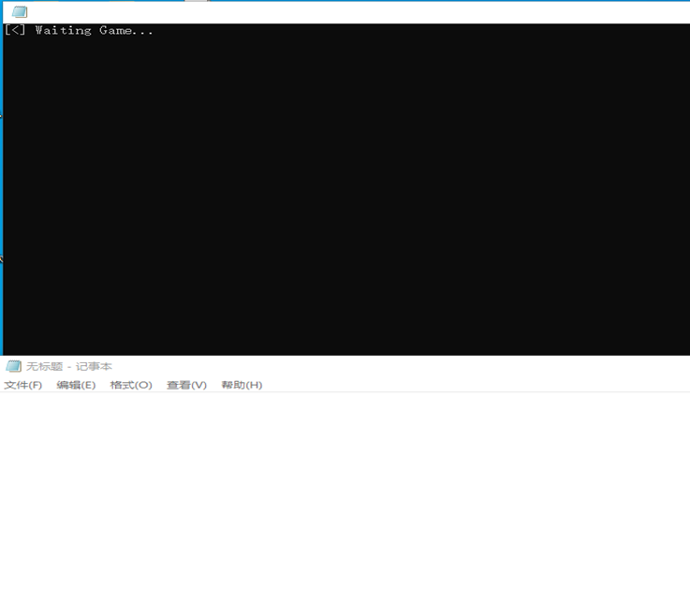
Task: Click the word Game... in console output
Action: tap(126, 30)
